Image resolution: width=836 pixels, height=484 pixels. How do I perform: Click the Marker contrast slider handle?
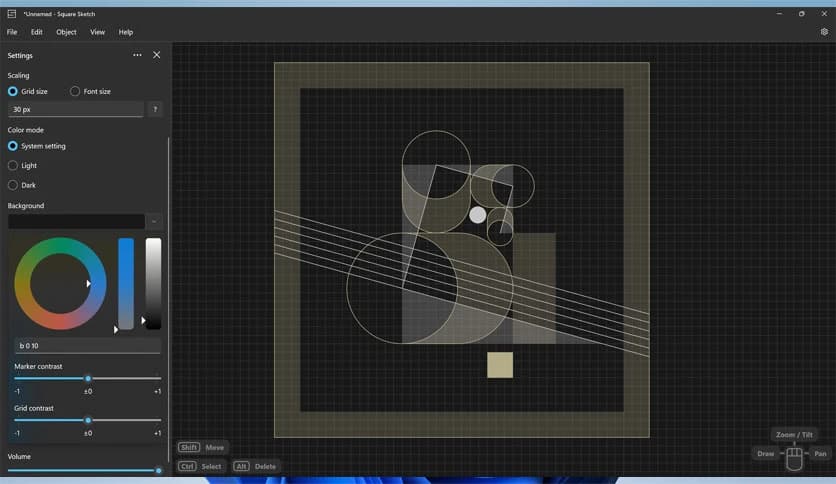[x=88, y=378]
